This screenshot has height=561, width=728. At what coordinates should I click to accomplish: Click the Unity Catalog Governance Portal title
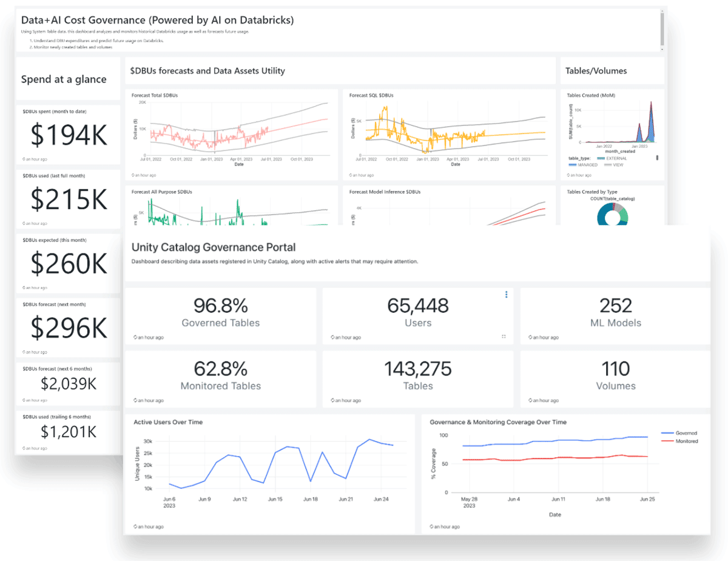tap(214, 247)
